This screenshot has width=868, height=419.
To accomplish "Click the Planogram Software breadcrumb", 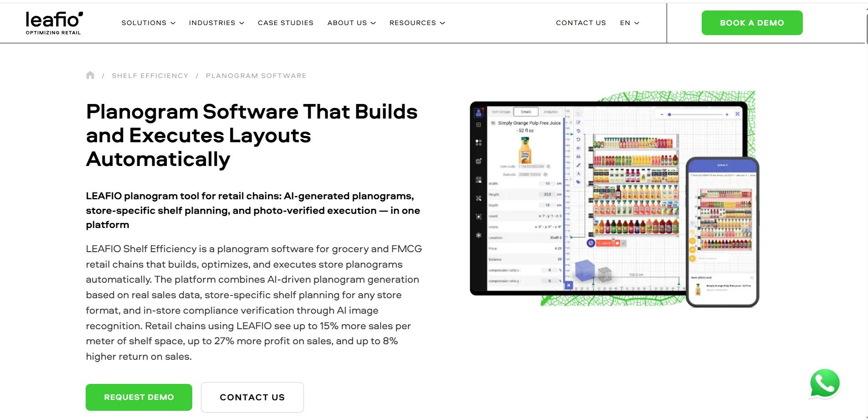I will 256,76.
